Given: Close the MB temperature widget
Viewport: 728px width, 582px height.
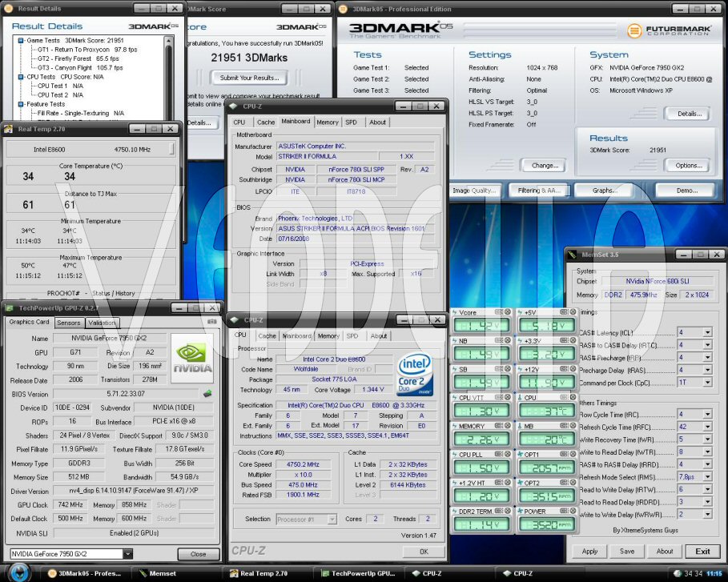Looking at the screenshot, I should pyautogui.click(x=573, y=426).
